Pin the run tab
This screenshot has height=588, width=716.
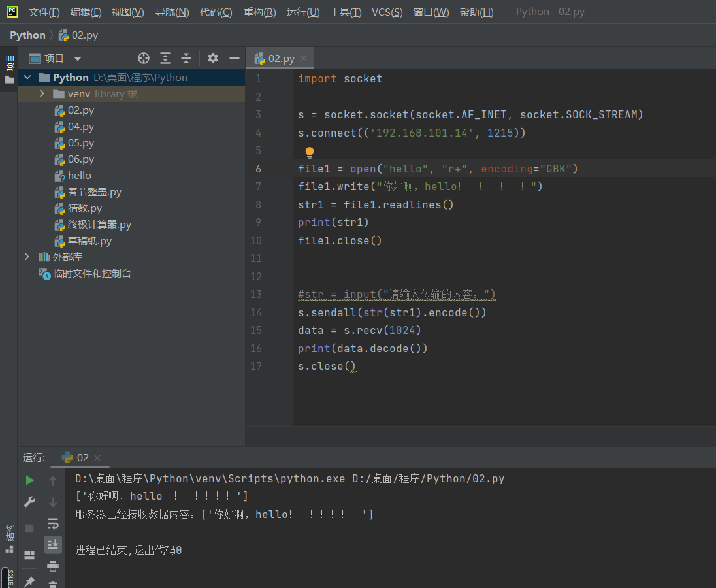coord(29,581)
